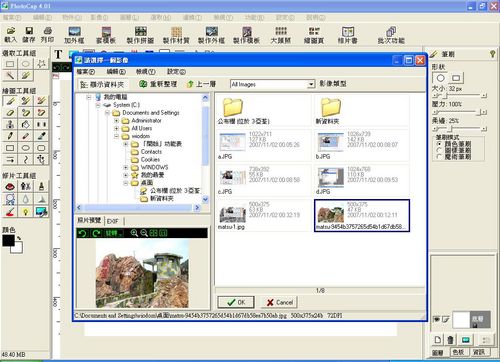
Task: Toggle the 顯示資料夾 show folders button
Action: point(103,84)
